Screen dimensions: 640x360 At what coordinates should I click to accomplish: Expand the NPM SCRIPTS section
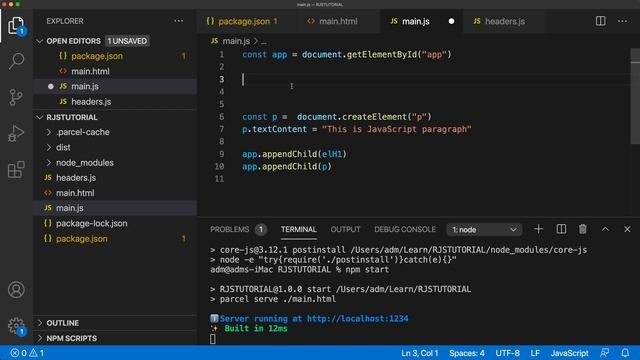point(71,338)
